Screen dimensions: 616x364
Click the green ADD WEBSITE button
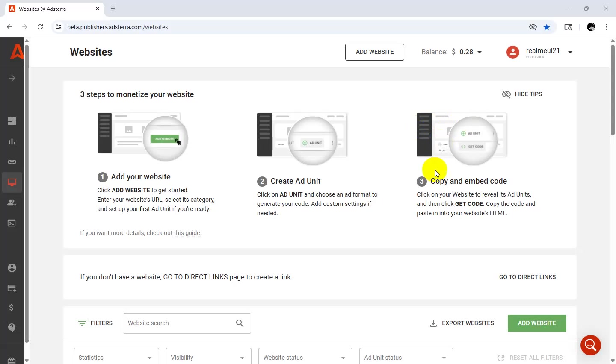click(537, 323)
